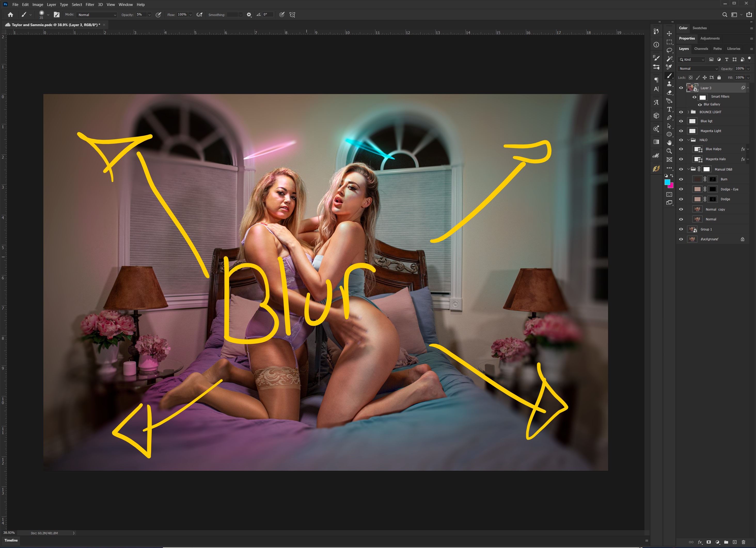Open the brush Mode dropdown
Viewport: 756px width, 548px height.
[97, 15]
